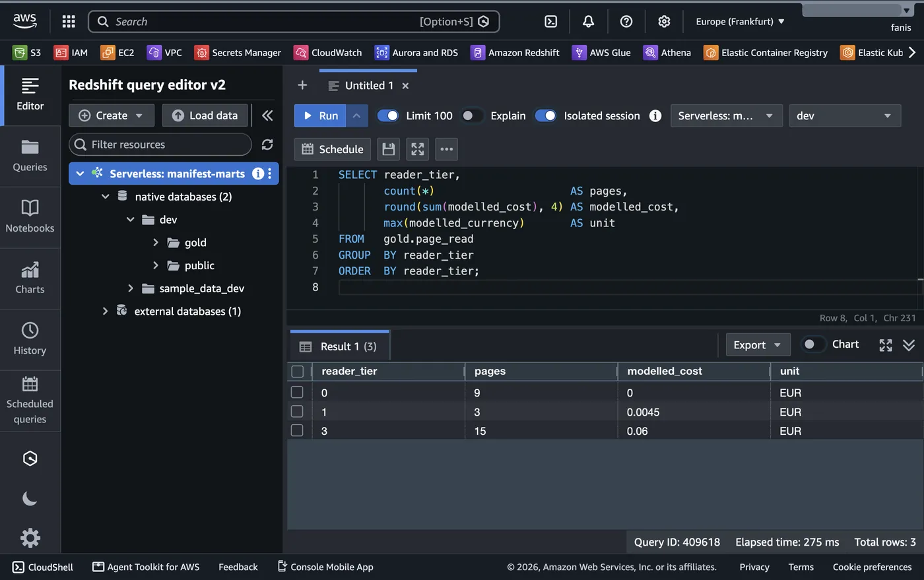This screenshot has width=924, height=580.
Task: Open the notifications bell
Action: 589,22
